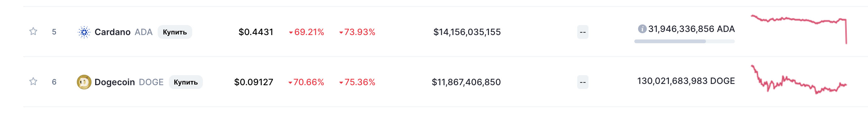
Task: Click the red down arrow by 70.66%
Action: [290, 83]
